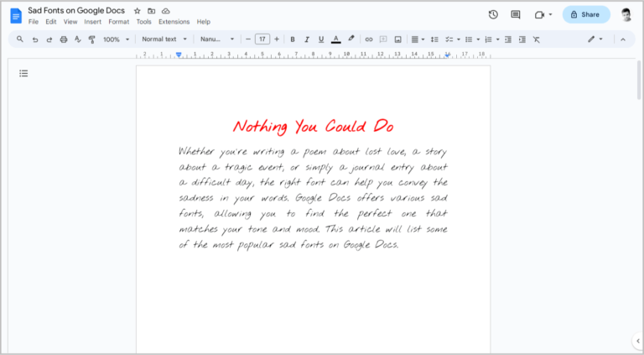This screenshot has width=644, height=355.
Task: Insert a numbered list
Action: coord(488,39)
